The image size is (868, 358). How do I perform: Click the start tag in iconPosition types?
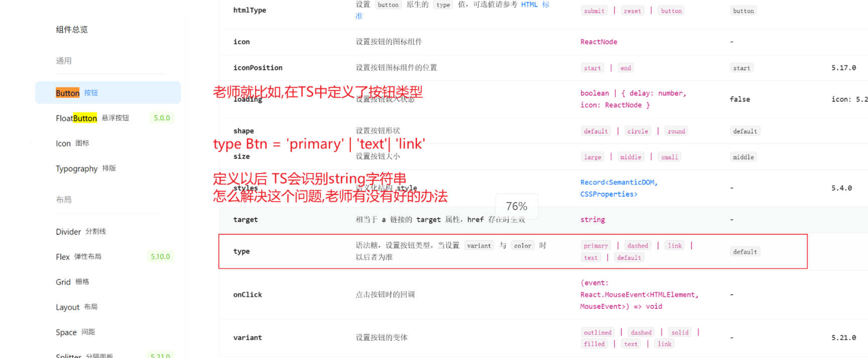tap(592, 68)
